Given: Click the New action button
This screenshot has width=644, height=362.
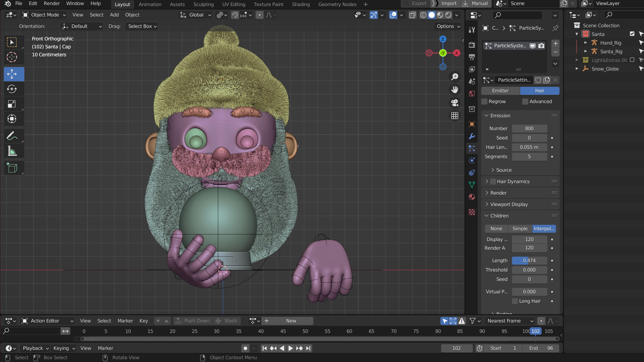Looking at the screenshot, I should coord(291,321).
